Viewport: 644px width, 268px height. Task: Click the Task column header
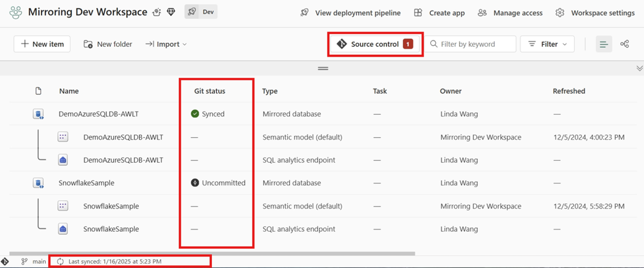point(380,91)
